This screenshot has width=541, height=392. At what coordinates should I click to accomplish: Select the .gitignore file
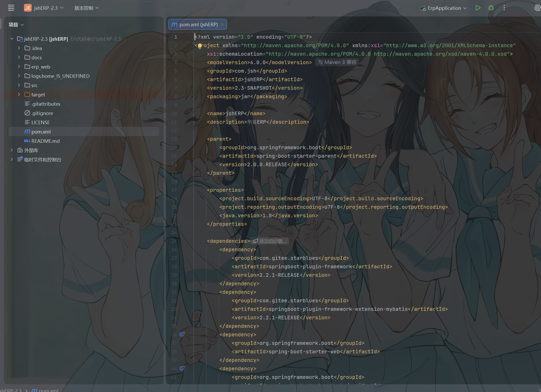click(39, 113)
